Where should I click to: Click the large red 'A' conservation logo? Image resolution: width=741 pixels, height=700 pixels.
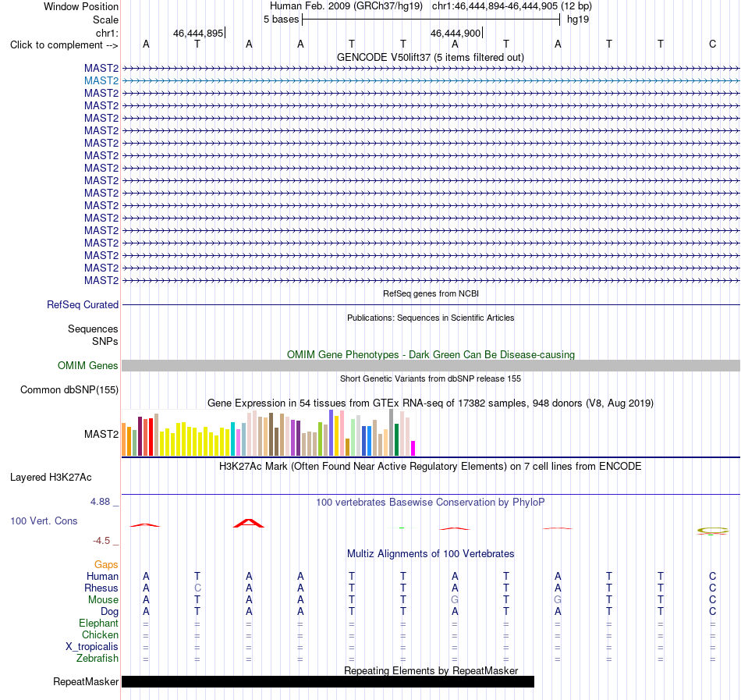tap(249, 523)
